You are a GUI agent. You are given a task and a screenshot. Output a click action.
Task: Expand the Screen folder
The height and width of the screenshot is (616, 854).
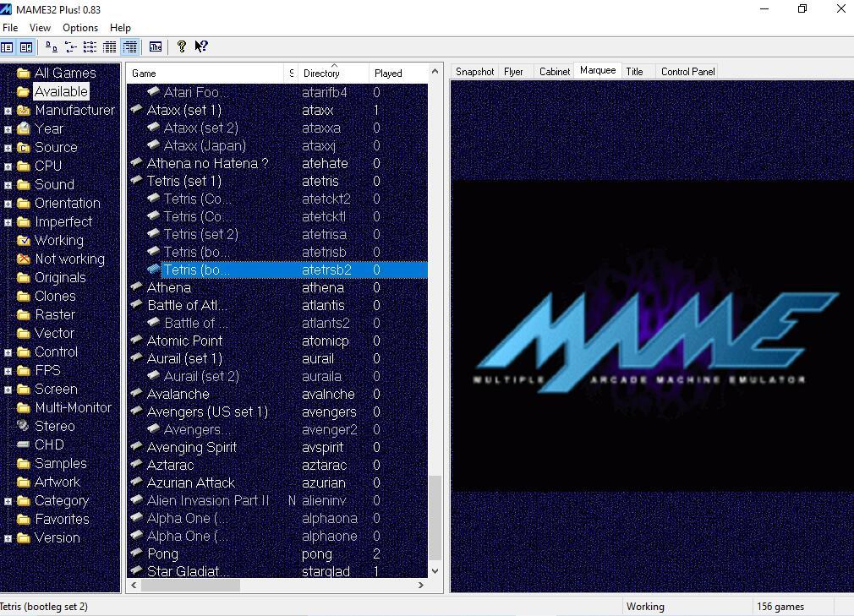(x=8, y=390)
